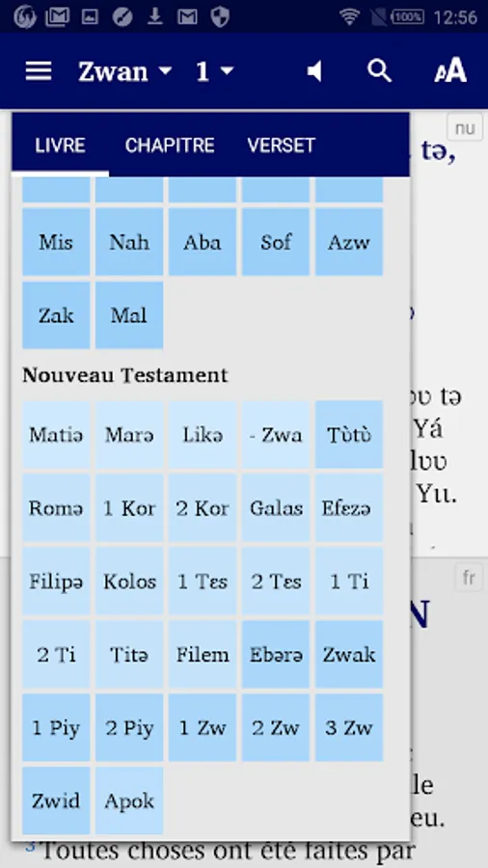The width and height of the screenshot is (488, 868).
Task: Tap the download icon in status bar
Action: point(154,17)
